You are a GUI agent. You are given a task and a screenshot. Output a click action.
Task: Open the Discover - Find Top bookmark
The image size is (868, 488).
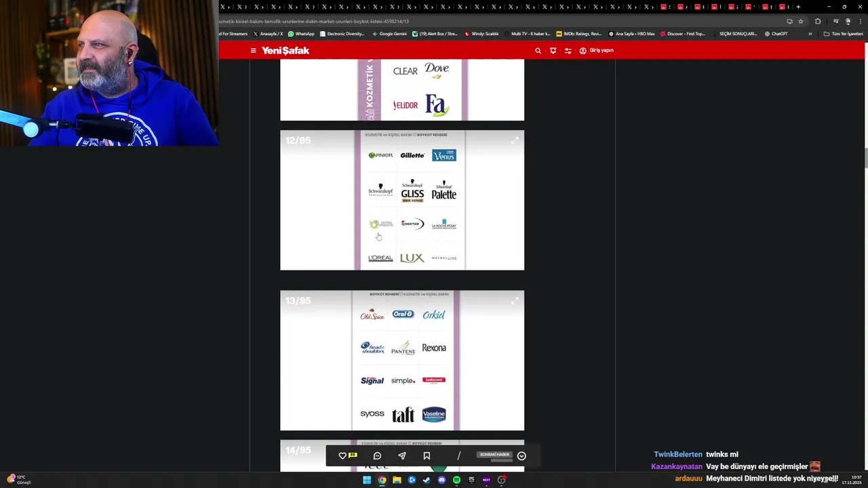pyautogui.click(x=682, y=34)
